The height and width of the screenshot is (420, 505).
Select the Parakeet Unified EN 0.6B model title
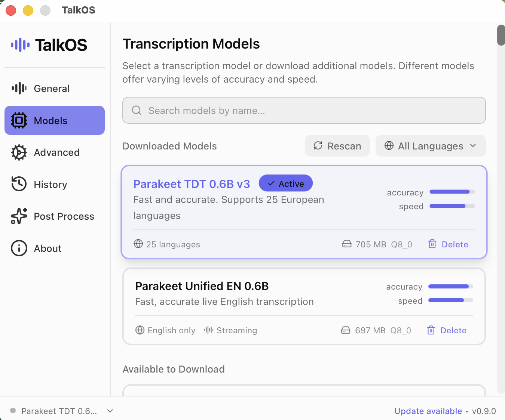(x=202, y=286)
